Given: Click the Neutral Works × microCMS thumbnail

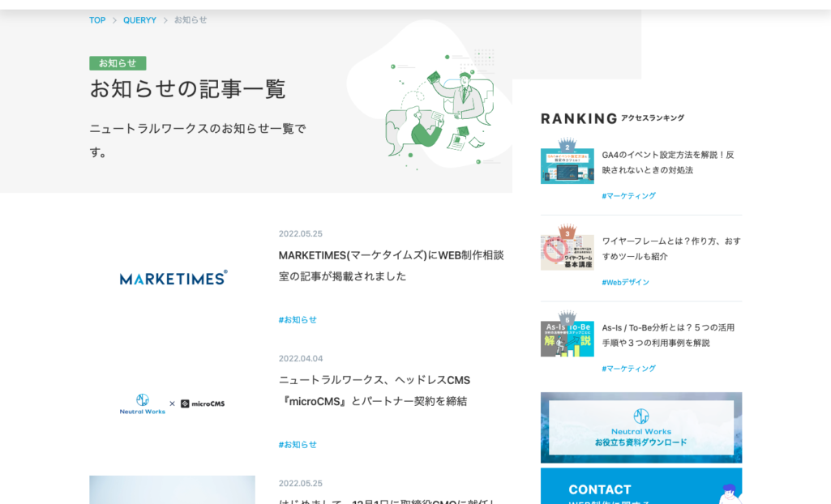Looking at the screenshot, I should 172,403.
